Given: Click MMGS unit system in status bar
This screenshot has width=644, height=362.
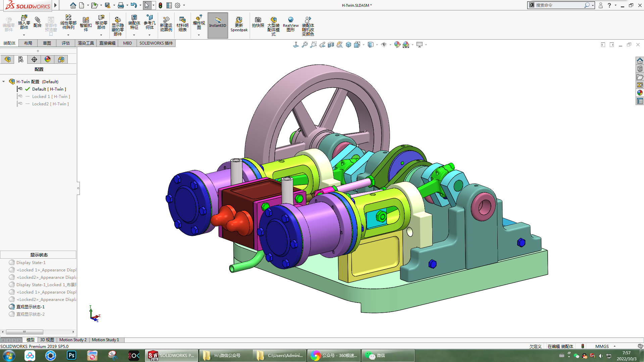Looking at the screenshot, I should 602,346.
